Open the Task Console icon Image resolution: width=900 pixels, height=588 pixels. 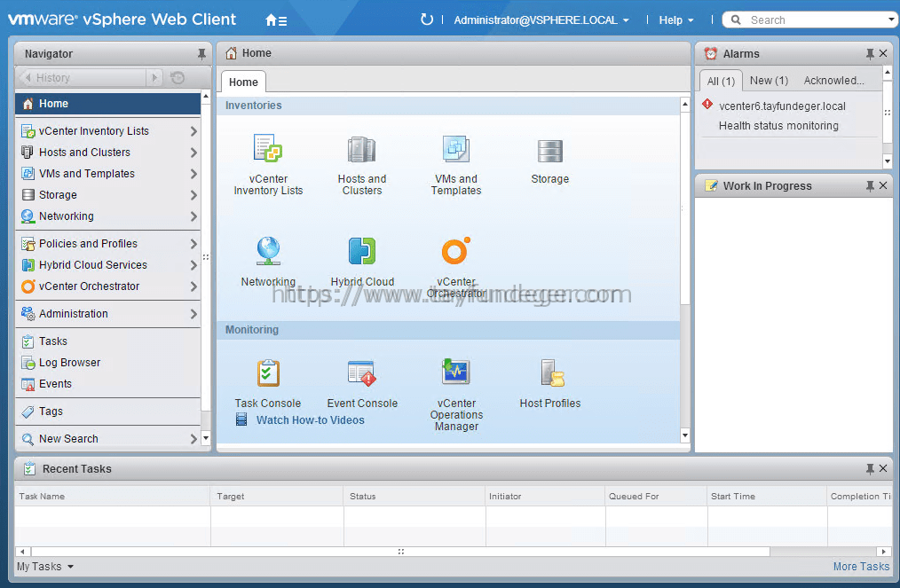pos(268,372)
